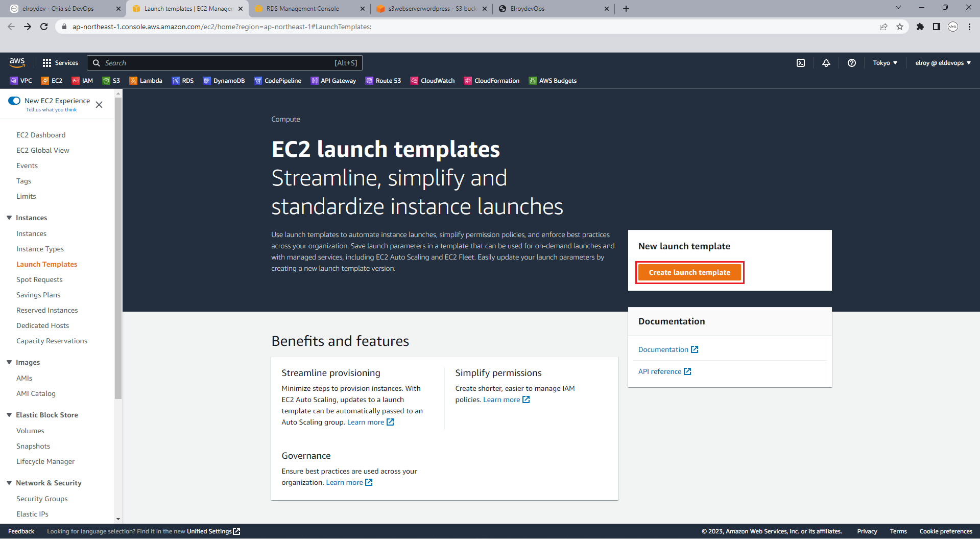This screenshot has height=539, width=980.
Task: Click Feedback in the footer
Action: click(x=21, y=531)
